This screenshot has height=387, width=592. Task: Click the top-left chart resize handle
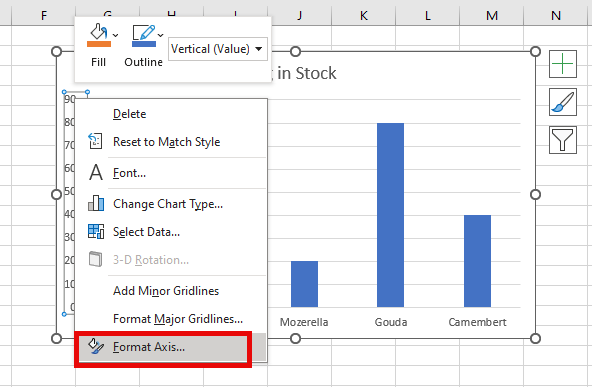click(x=56, y=51)
